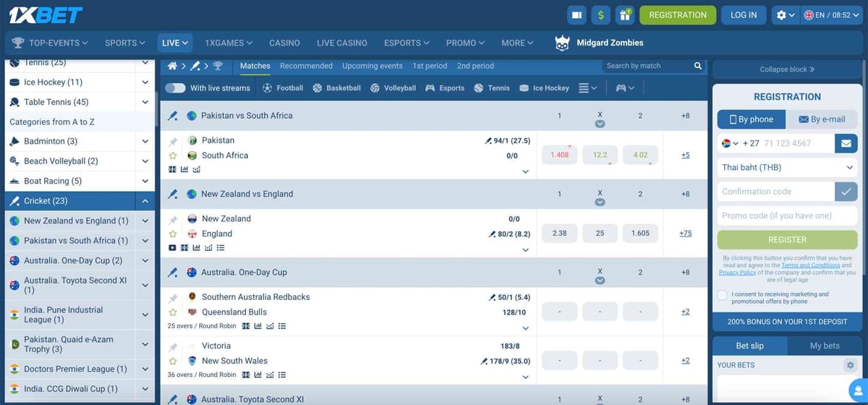This screenshot has width=868, height=405.
Task: Click the header video/news icon left of dollar icon
Action: click(576, 14)
